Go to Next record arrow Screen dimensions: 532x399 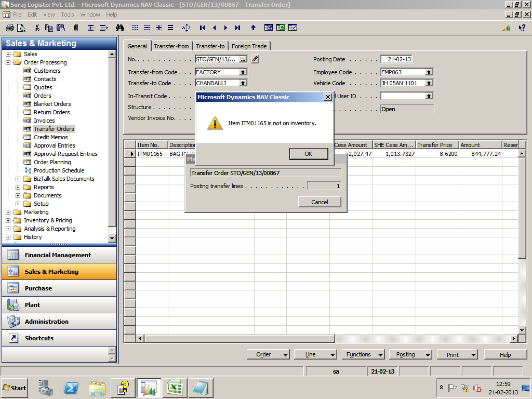[225, 28]
